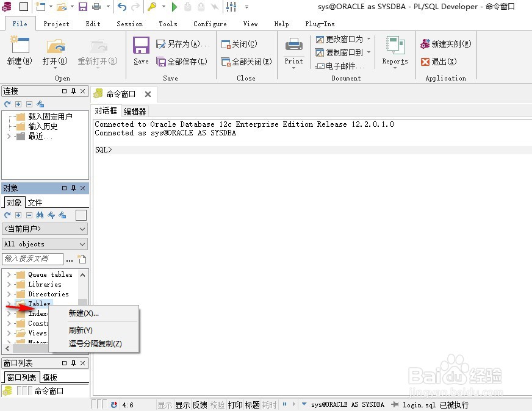Viewport: 532px width, 411px height.
Task: Pin the 连接 panel
Action: [73, 91]
